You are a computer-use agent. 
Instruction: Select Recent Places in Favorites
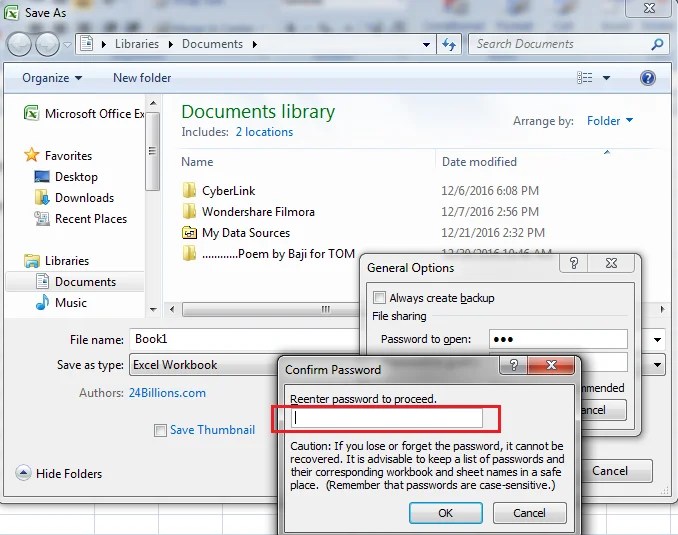coord(81,219)
